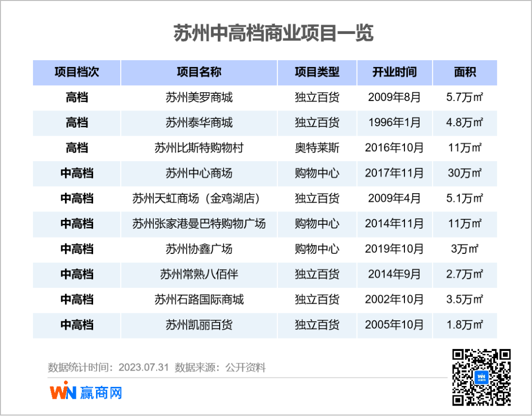
Task: Select the cell 苏州中心商场
Action: (199, 173)
